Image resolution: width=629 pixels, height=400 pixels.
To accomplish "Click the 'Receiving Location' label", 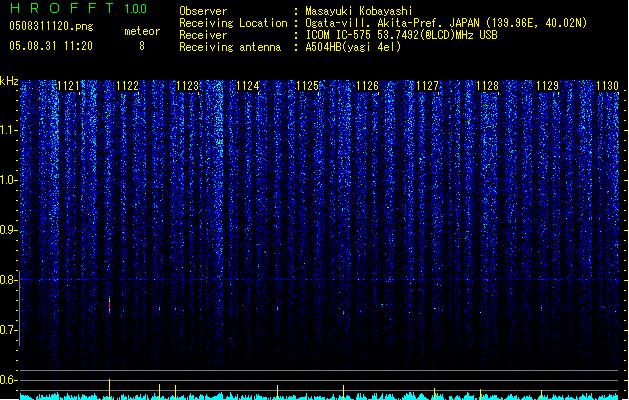I will pos(233,23).
